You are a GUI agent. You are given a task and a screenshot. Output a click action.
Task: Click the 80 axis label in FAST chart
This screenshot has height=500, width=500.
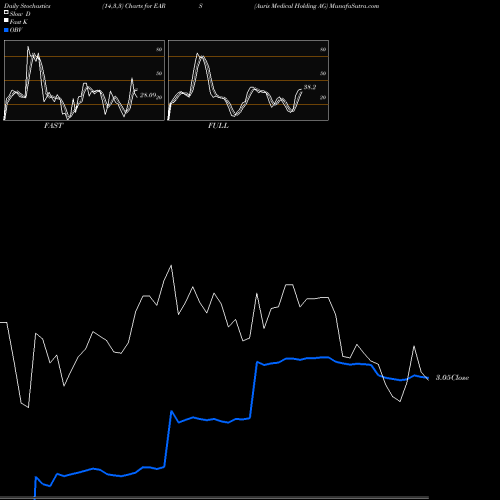(x=159, y=49)
